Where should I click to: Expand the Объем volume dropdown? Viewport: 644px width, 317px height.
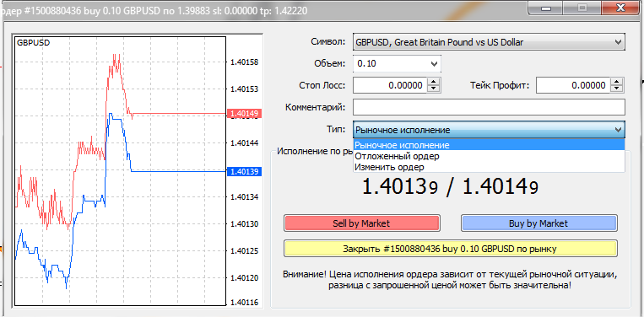click(x=434, y=64)
